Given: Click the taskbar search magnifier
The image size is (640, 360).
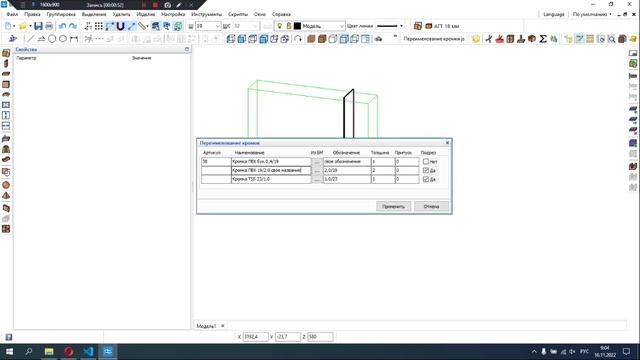Looking at the screenshot, I should (x=29, y=351).
